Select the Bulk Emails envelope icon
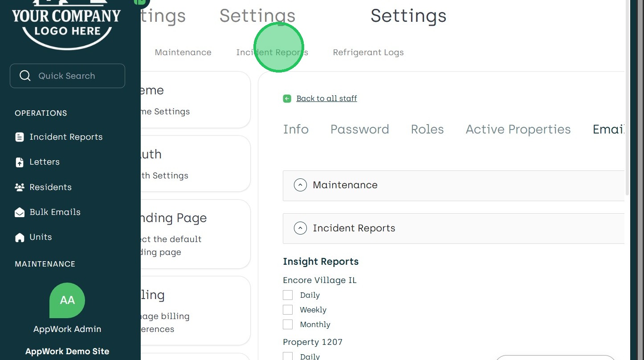The image size is (644, 360). click(20, 212)
